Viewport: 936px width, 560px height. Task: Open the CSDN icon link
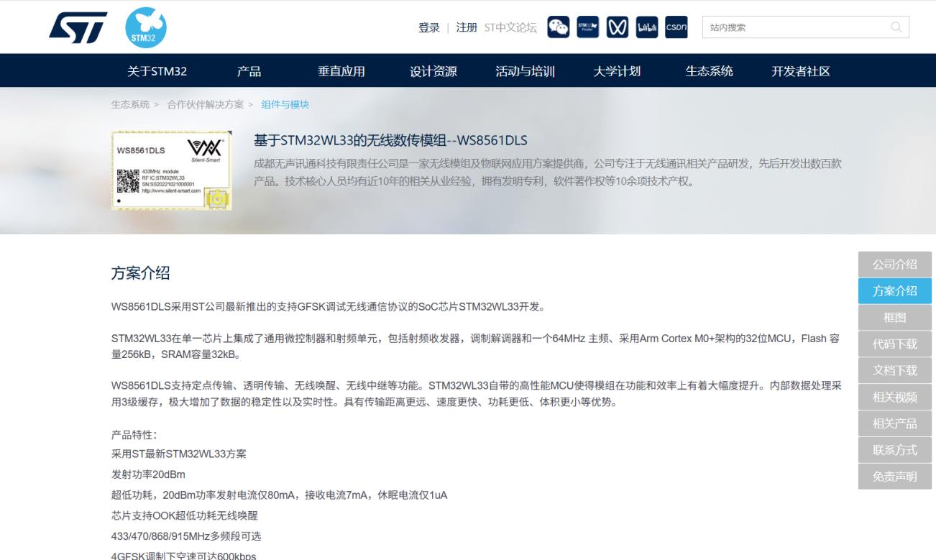[x=676, y=27]
